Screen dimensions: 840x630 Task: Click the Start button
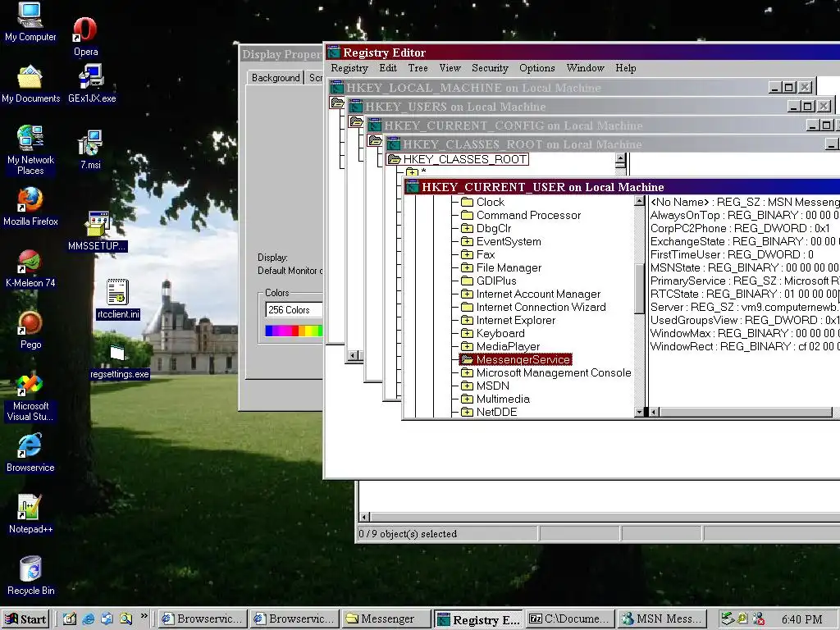[25, 619]
